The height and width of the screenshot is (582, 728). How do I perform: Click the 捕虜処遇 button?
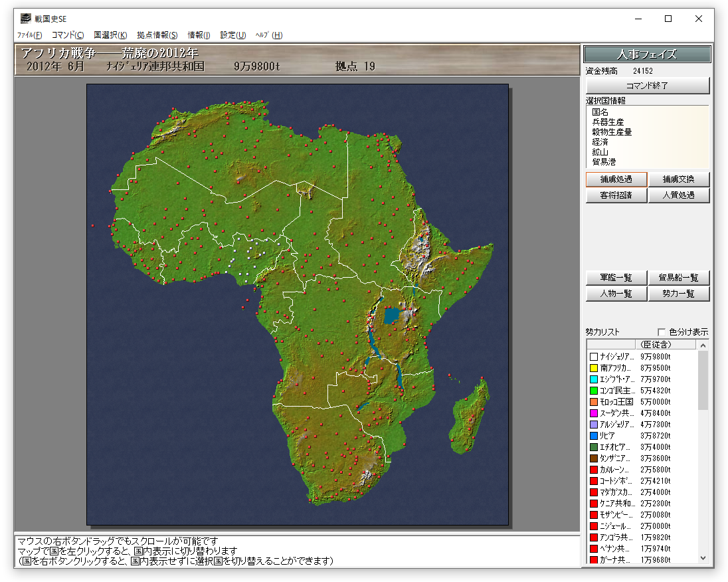616,179
